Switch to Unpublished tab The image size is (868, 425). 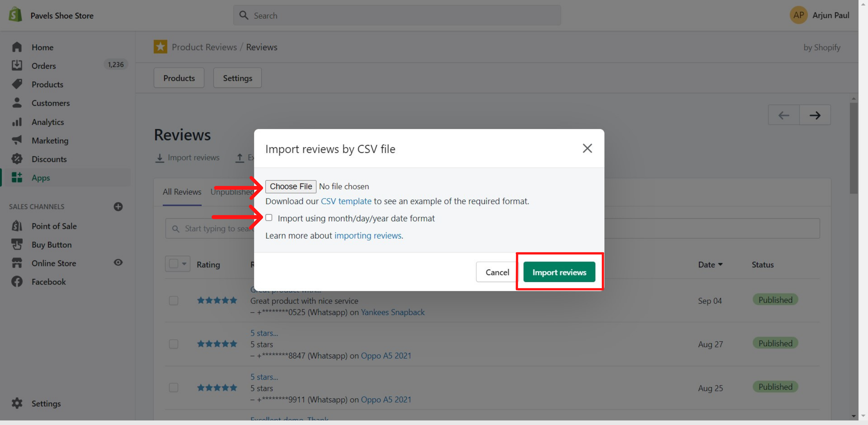[x=232, y=192]
